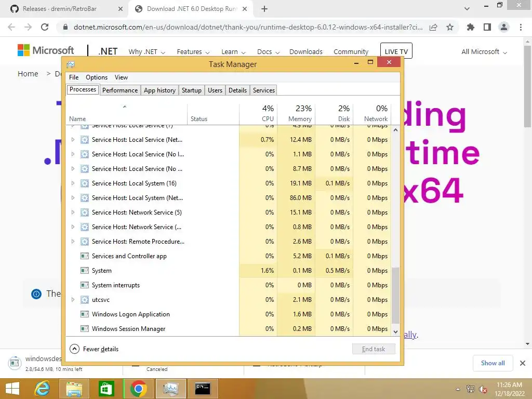
Task: Open Chrome three-dot menu
Action: pos(521,27)
